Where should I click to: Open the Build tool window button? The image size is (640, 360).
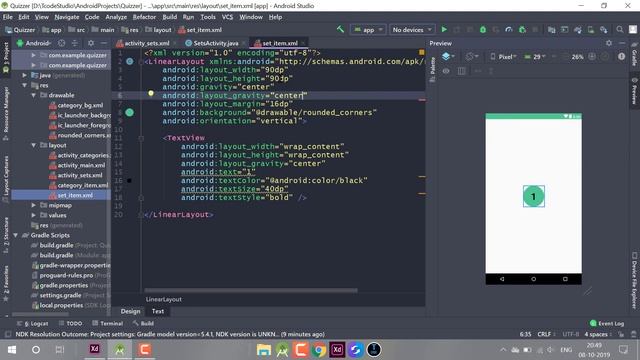(x=143, y=323)
